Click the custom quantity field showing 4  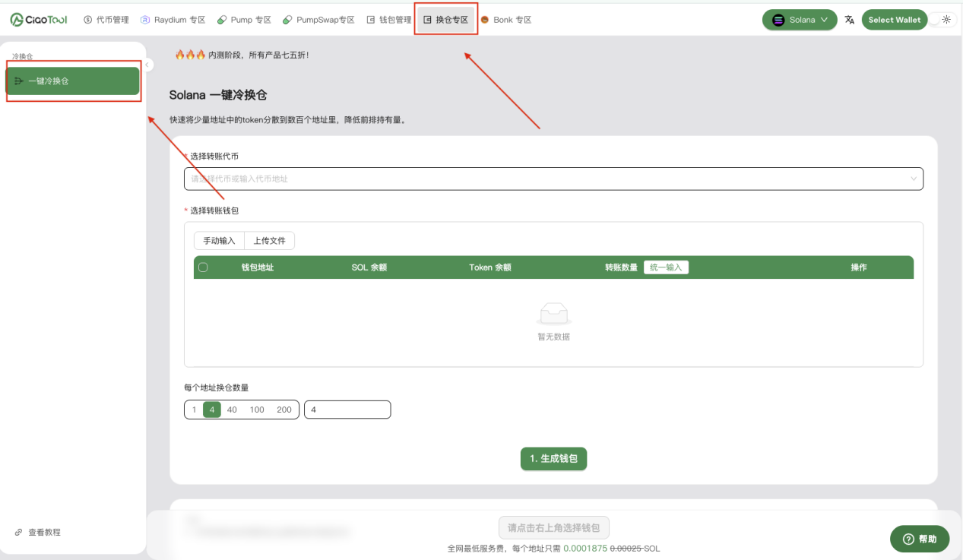(347, 410)
